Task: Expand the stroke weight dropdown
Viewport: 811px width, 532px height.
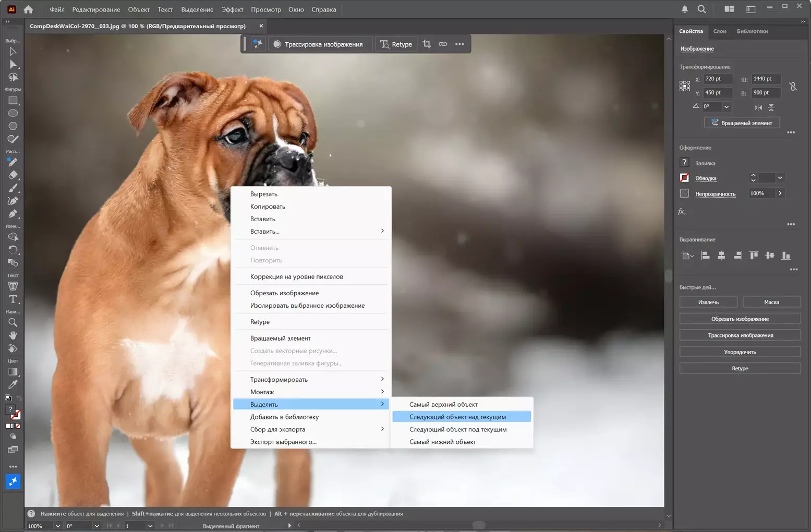Action: (x=780, y=178)
